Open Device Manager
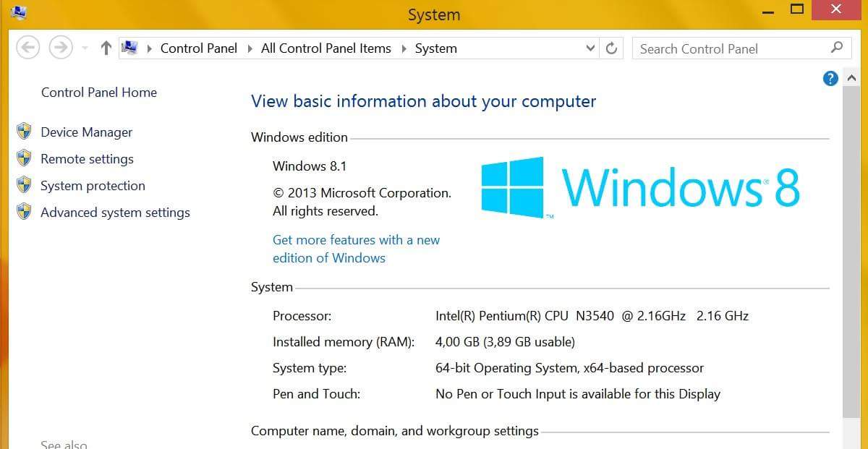The height and width of the screenshot is (449, 868). click(x=86, y=132)
